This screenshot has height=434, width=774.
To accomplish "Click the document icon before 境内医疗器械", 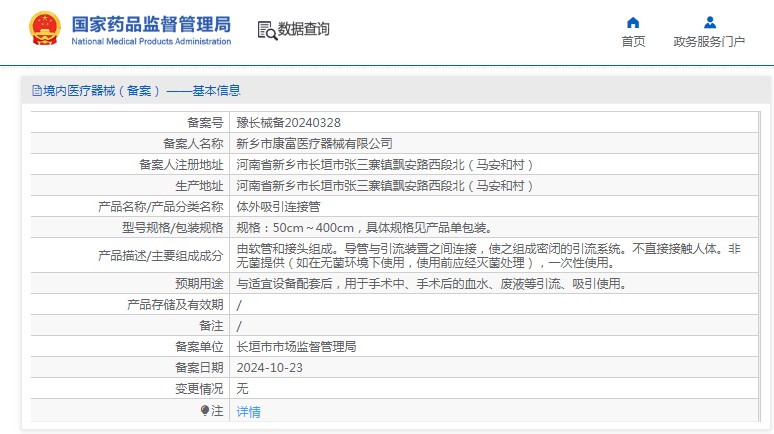I will coord(37,90).
